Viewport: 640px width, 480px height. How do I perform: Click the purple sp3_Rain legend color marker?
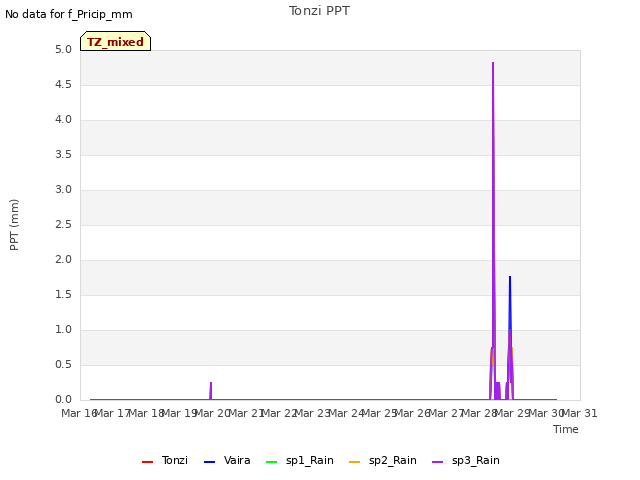438,462
